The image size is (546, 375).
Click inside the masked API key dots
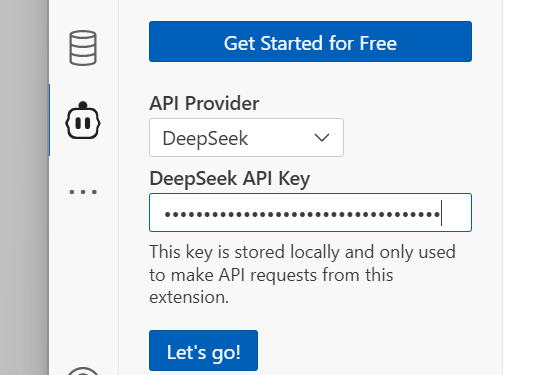tap(302, 214)
